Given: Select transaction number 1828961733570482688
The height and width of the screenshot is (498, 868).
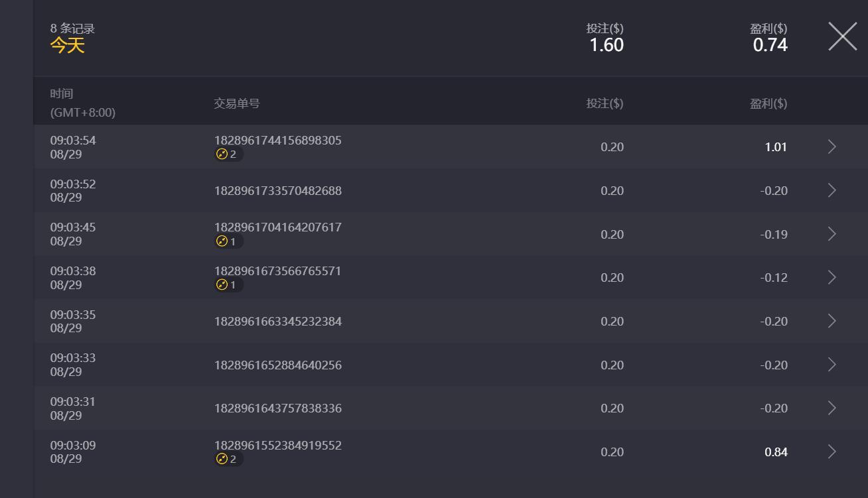Looking at the screenshot, I should tap(277, 191).
